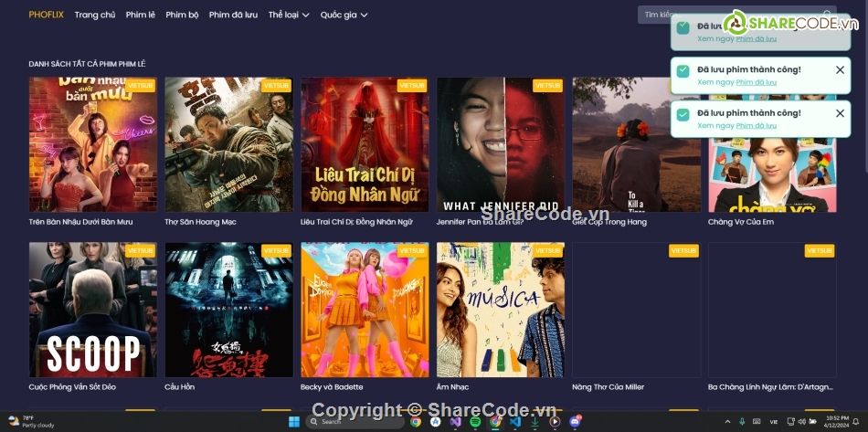Click the taskbar Search box
The image size is (868, 432).
click(x=355, y=421)
